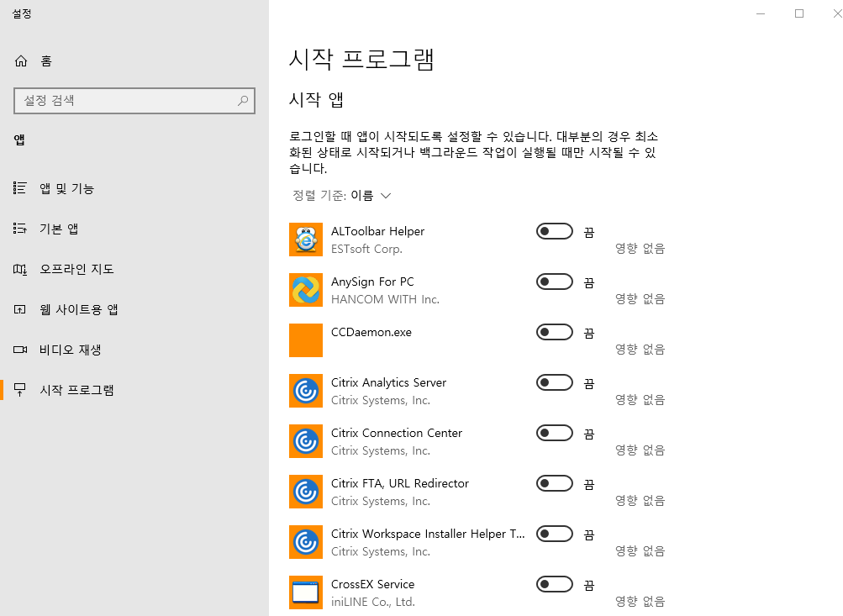843x616 pixels.
Task: Go to 홈 settings page
Action: (134, 61)
